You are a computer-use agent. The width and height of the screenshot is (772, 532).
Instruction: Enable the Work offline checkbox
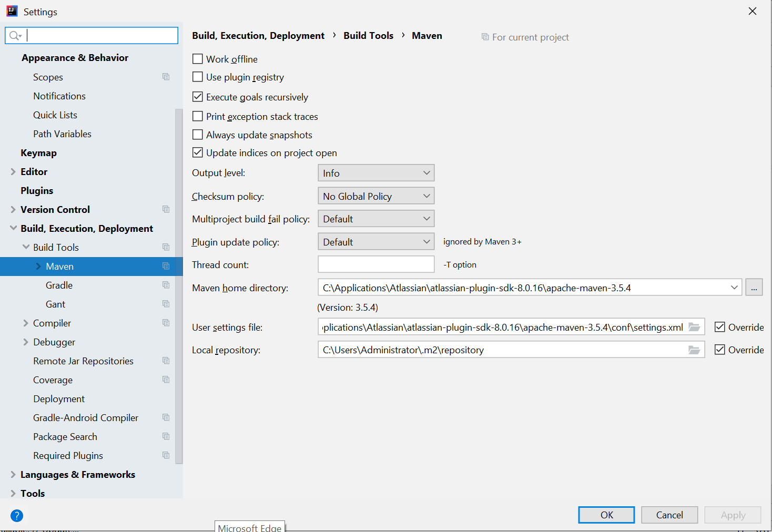tap(198, 59)
